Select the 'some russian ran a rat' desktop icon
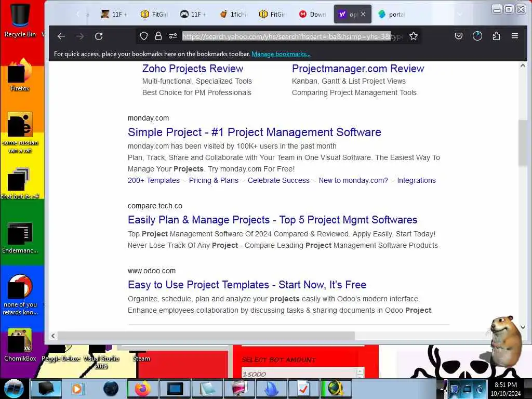Image resolution: width=532 pixels, height=399 pixels. pyautogui.click(x=20, y=132)
